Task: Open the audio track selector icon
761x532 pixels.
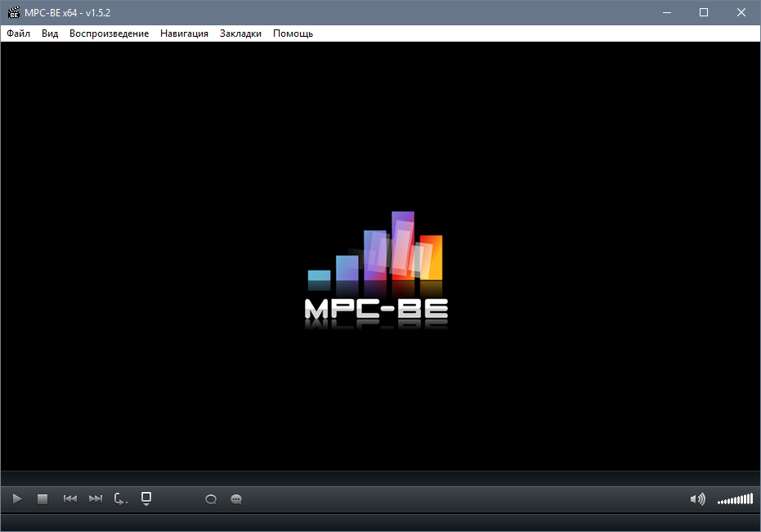Action: point(211,499)
